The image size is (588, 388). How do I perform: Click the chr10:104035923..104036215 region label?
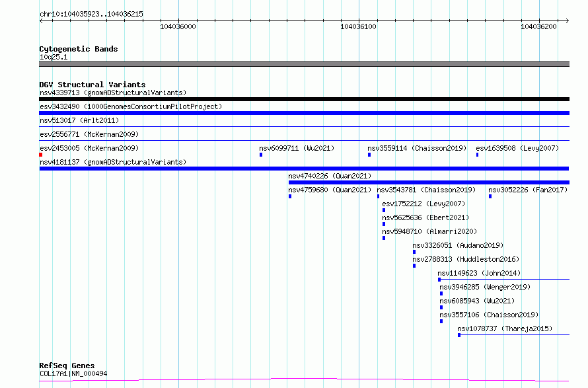pos(91,14)
